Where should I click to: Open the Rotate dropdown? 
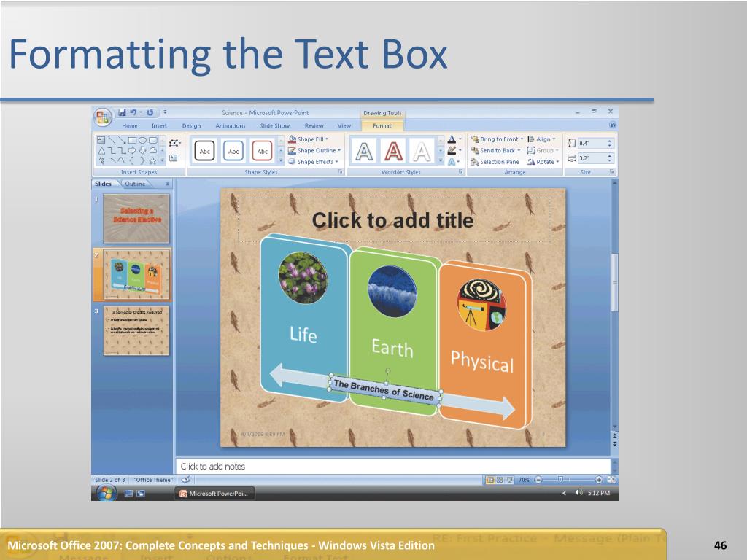coord(543,162)
